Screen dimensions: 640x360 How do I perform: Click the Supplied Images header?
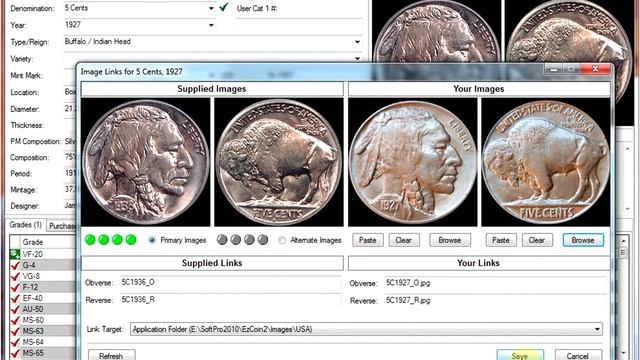(212, 89)
